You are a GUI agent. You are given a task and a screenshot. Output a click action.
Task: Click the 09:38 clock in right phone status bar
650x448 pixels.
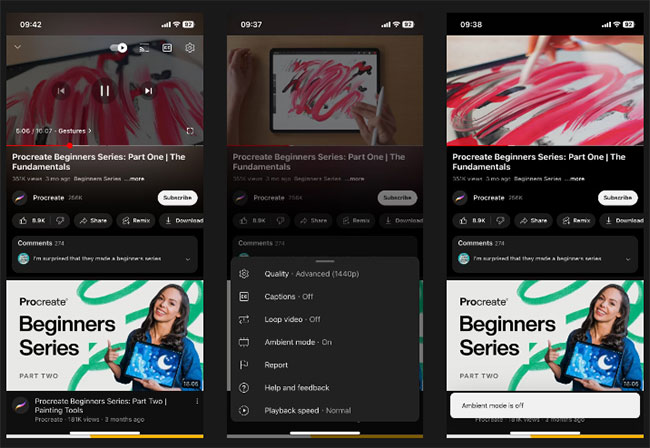[471, 24]
